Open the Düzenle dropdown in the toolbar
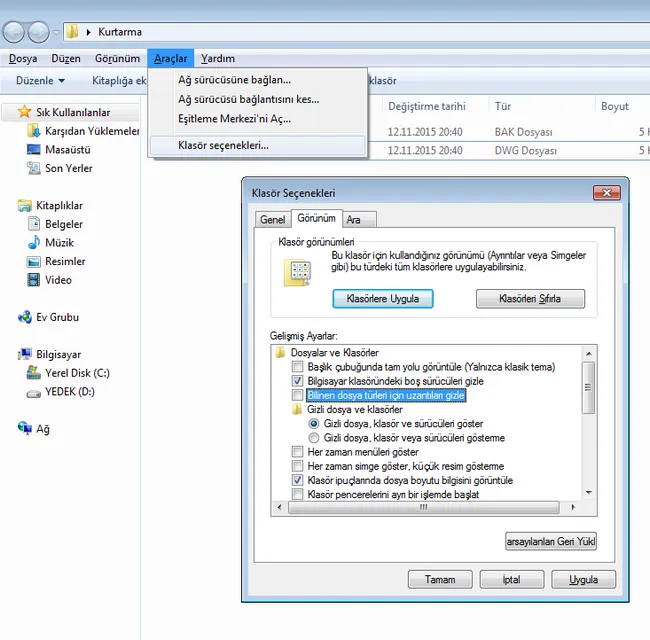The image size is (650, 640). coord(40,80)
